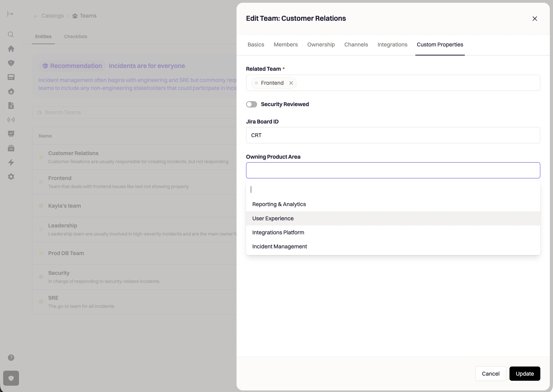Click the help question mark icon
This screenshot has width=553, height=392.
click(11, 357)
